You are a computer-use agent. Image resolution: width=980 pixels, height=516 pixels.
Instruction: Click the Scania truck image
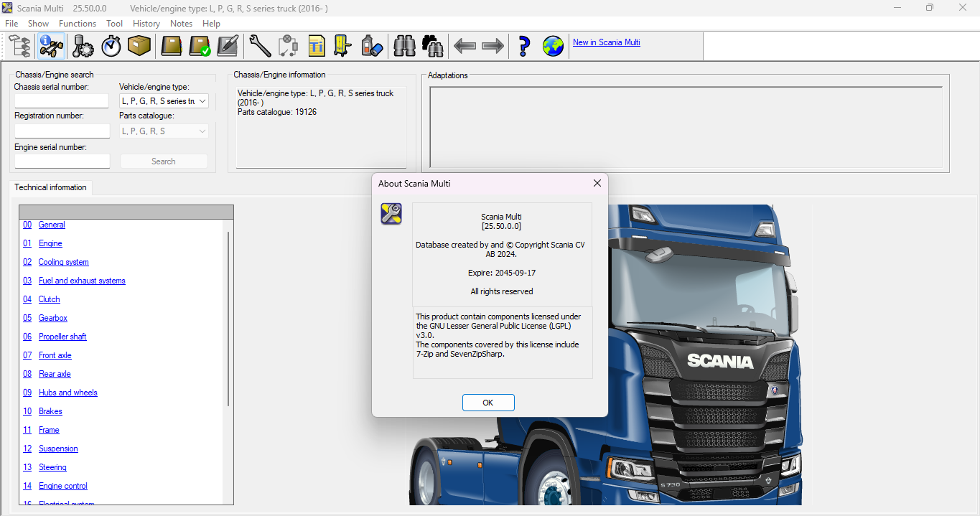tap(607, 355)
